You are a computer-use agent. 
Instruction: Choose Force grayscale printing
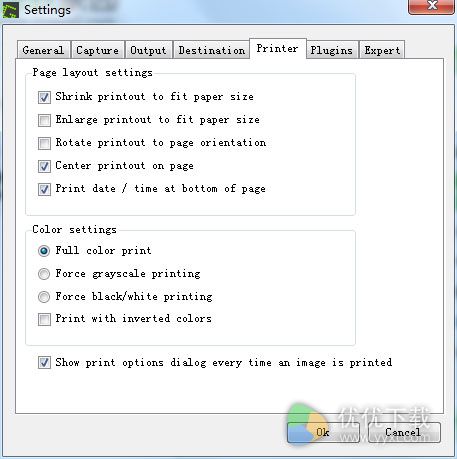point(44,274)
